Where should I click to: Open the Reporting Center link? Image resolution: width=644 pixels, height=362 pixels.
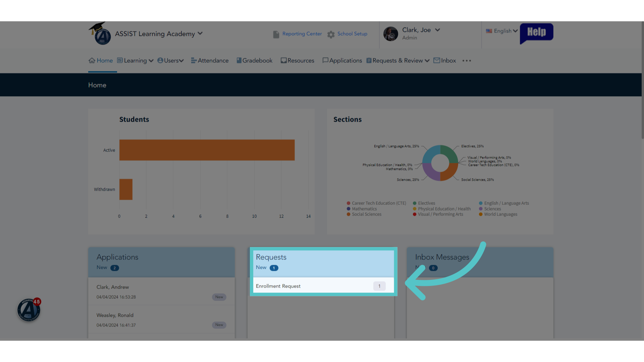(302, 34)
